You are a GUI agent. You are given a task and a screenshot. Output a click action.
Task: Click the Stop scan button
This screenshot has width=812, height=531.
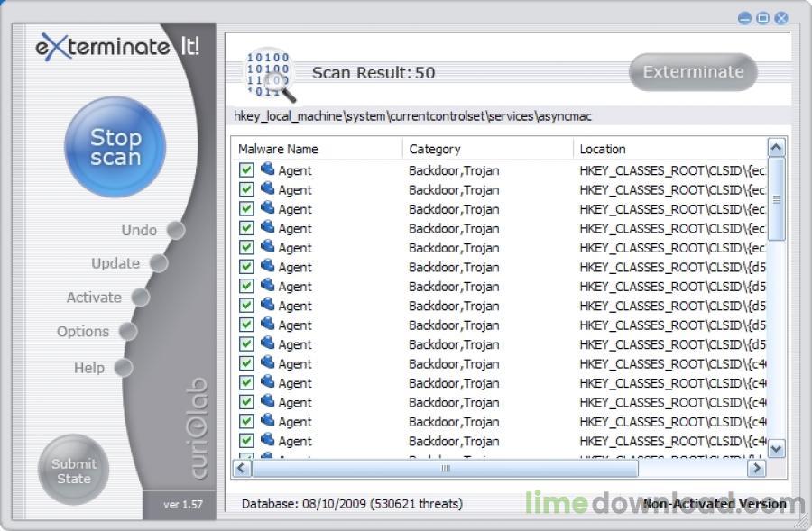(115, 147)
